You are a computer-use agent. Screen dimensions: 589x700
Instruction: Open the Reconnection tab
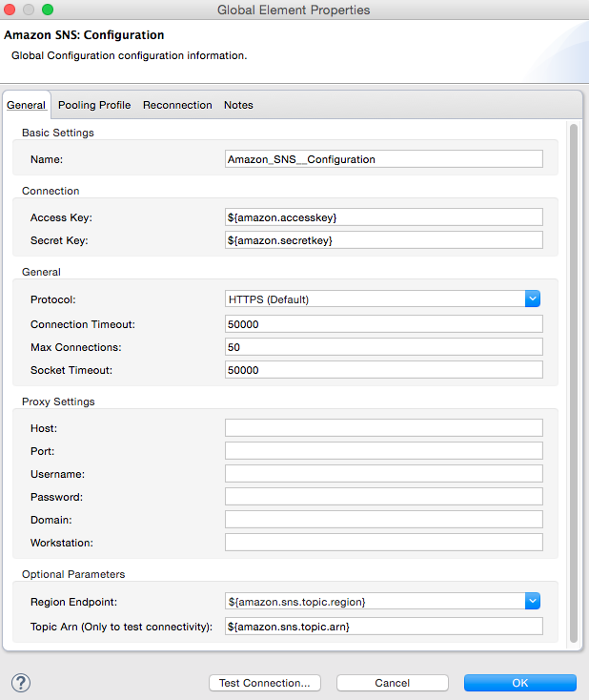pyautogui.click(x=177, y=105)
